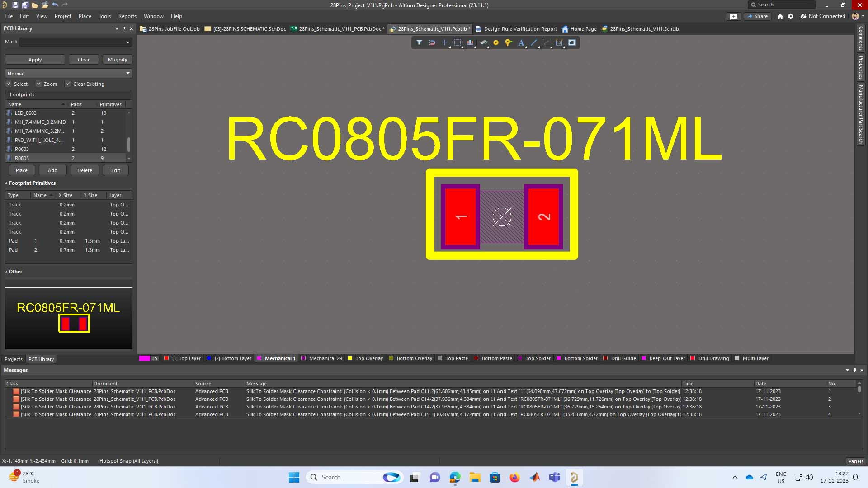The image size is (868, 488).
Task: Disable the Clear Existing checkbox
Action: click(68, 84)
